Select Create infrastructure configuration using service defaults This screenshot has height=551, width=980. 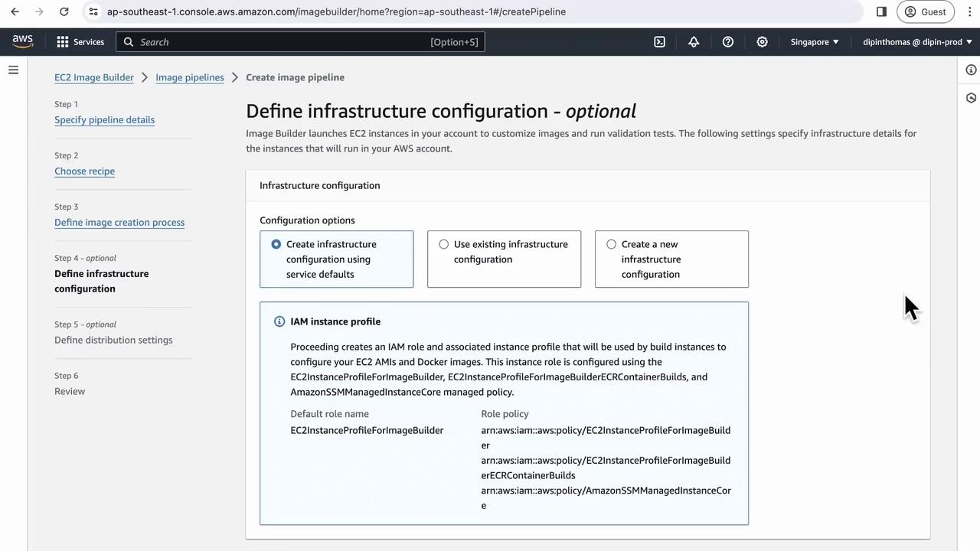tap(276, 244)
